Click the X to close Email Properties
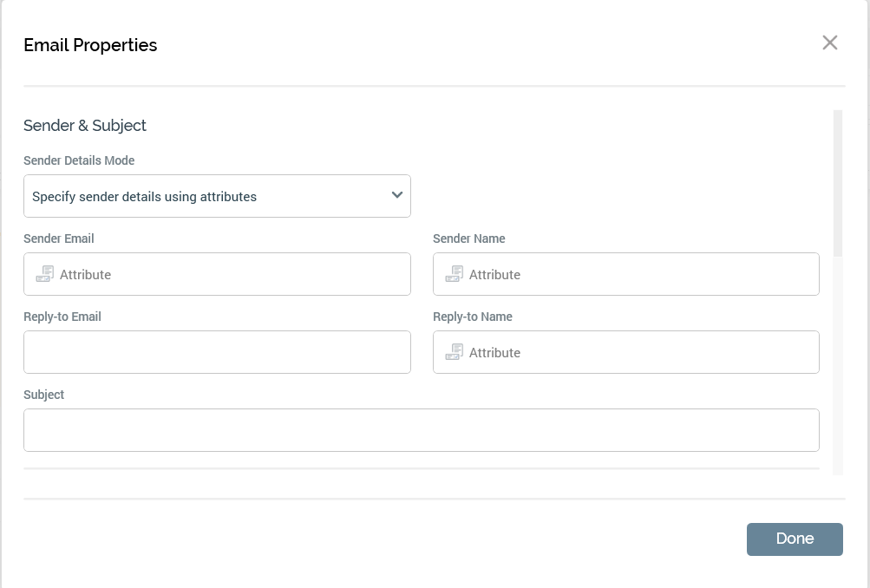 (x=830, y=42)
